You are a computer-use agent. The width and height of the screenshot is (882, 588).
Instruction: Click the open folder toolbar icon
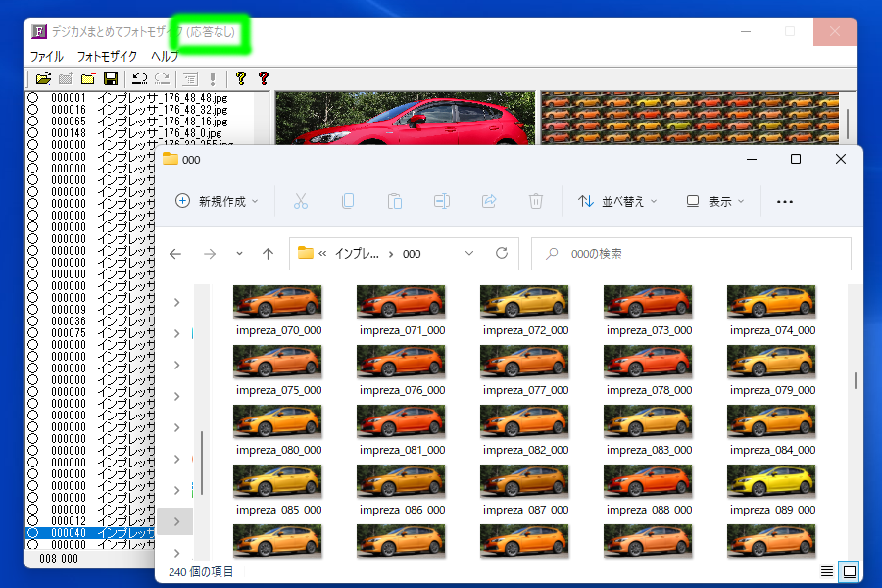coord(43,78)
